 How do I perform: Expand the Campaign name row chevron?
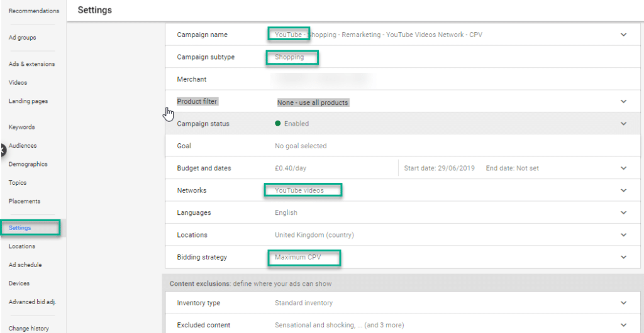point(624,35)
